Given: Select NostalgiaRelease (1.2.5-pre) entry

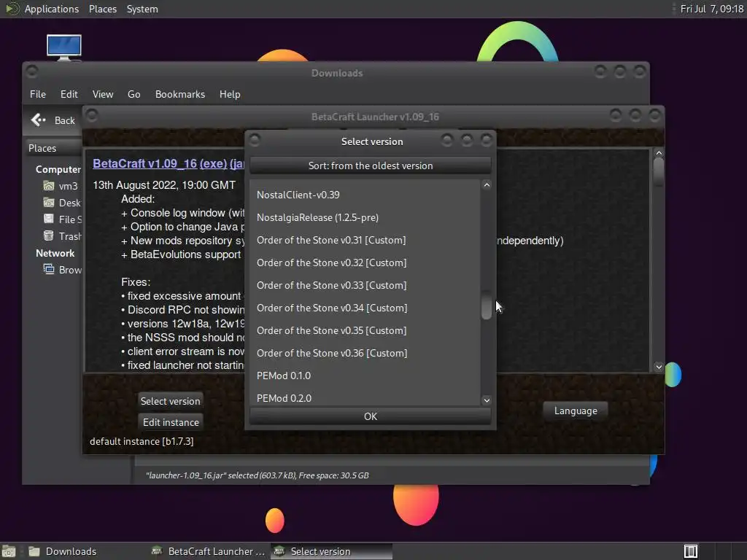Looking at the screenshot, I should click(x=365, y=217).
